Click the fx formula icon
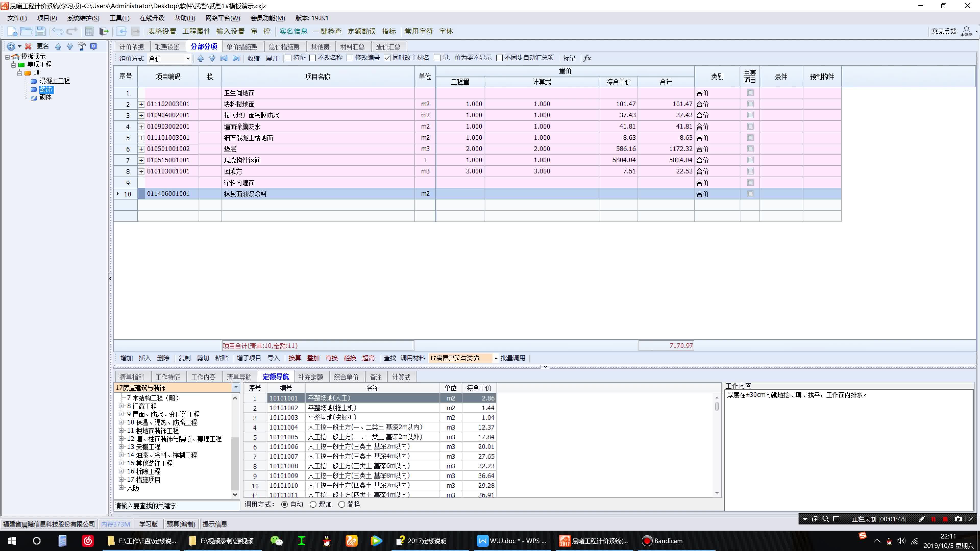980x551 pixels. pos(587,58)
